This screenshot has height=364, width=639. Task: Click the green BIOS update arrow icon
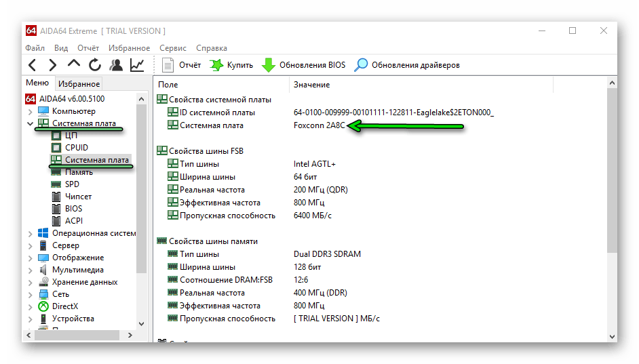268,65
